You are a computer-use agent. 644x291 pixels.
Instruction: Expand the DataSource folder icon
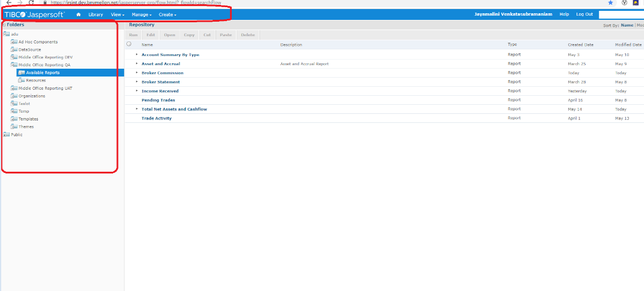[x=14, y=50]
